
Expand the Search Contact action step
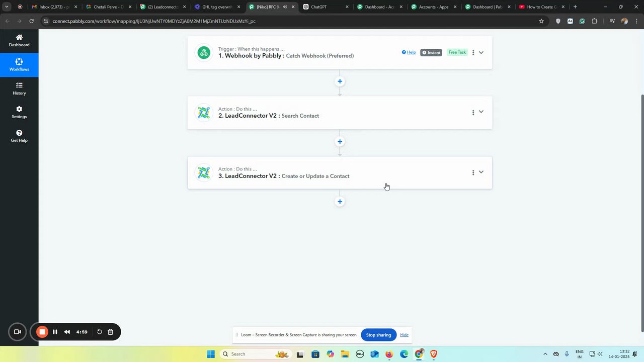coord(481,112)
